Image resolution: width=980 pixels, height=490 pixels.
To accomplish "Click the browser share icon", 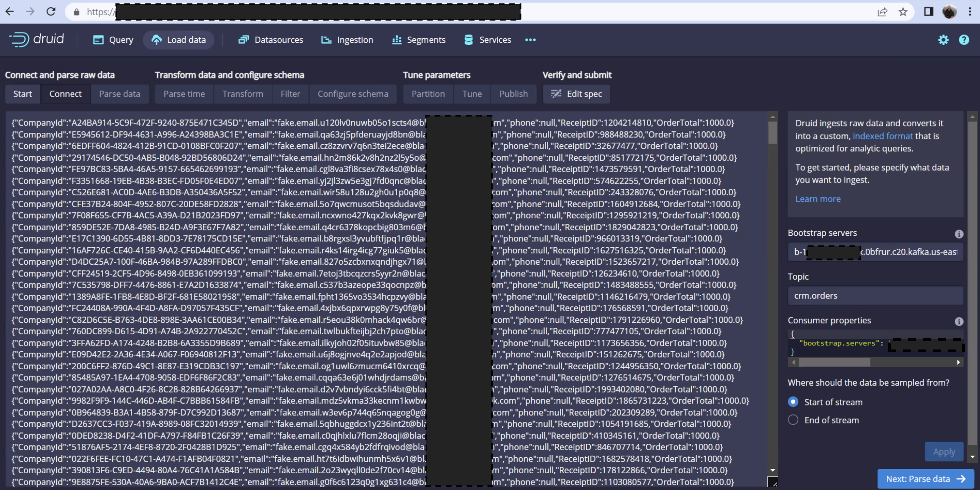I will [x=882, y=12].
